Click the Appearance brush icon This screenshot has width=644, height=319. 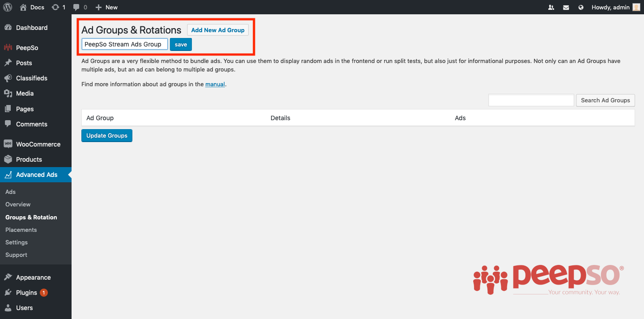click(x=8, y=277)
